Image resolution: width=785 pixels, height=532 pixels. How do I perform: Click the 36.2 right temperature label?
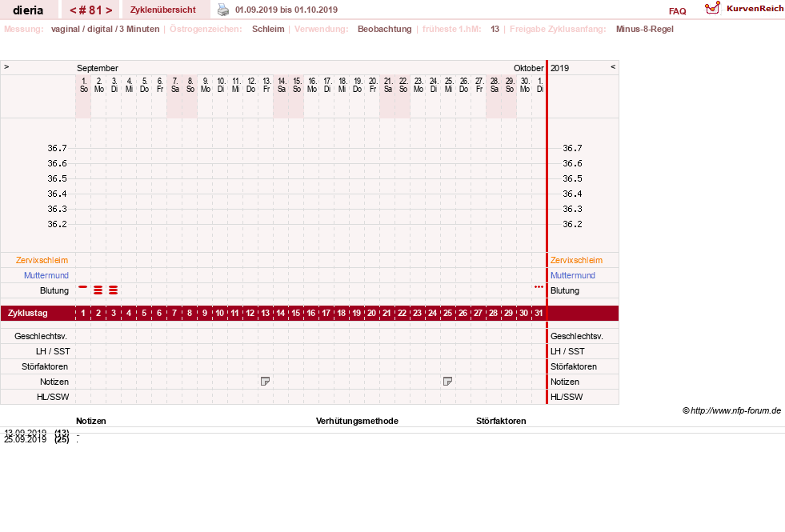572,224
